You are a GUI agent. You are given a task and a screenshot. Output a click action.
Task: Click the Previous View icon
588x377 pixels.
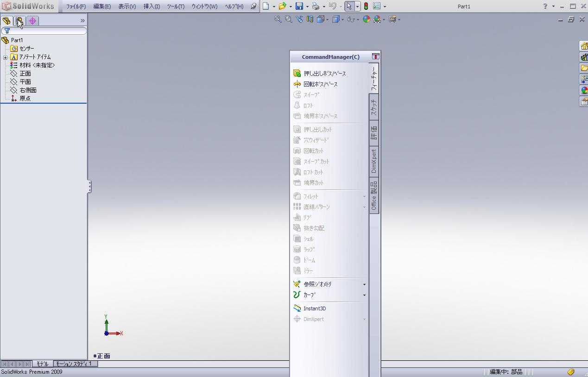[299, 19]
